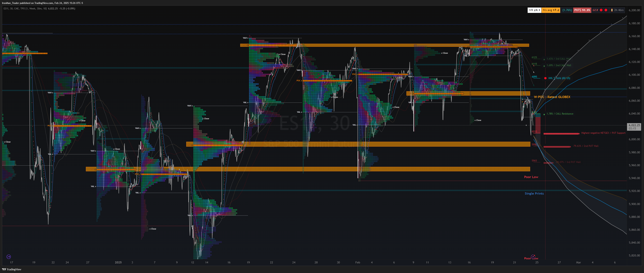Click the red Highest negative NETGEX support bar

561,134
